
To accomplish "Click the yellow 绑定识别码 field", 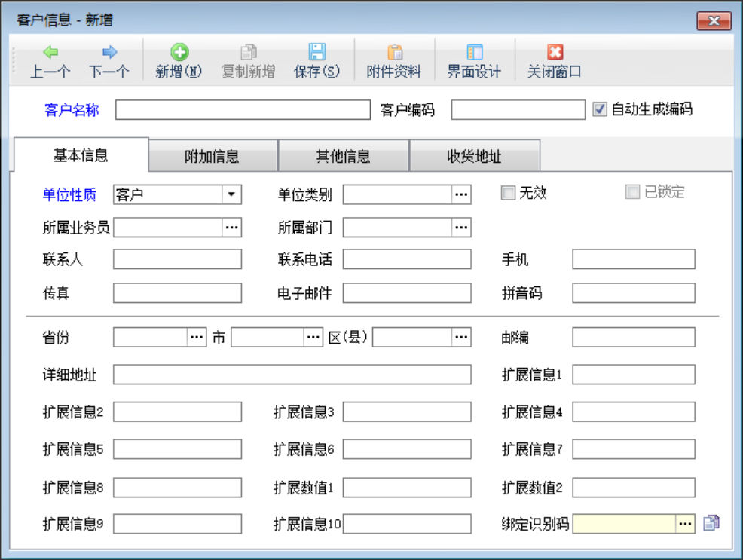I will click(623, 524).
